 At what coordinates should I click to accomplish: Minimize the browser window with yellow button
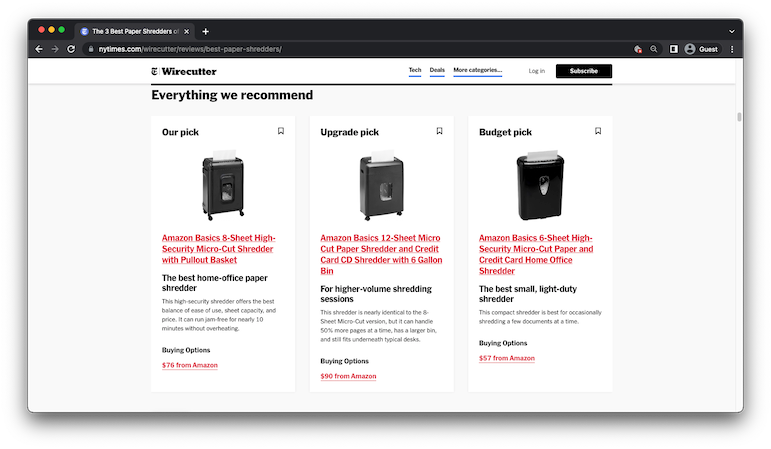51,30
